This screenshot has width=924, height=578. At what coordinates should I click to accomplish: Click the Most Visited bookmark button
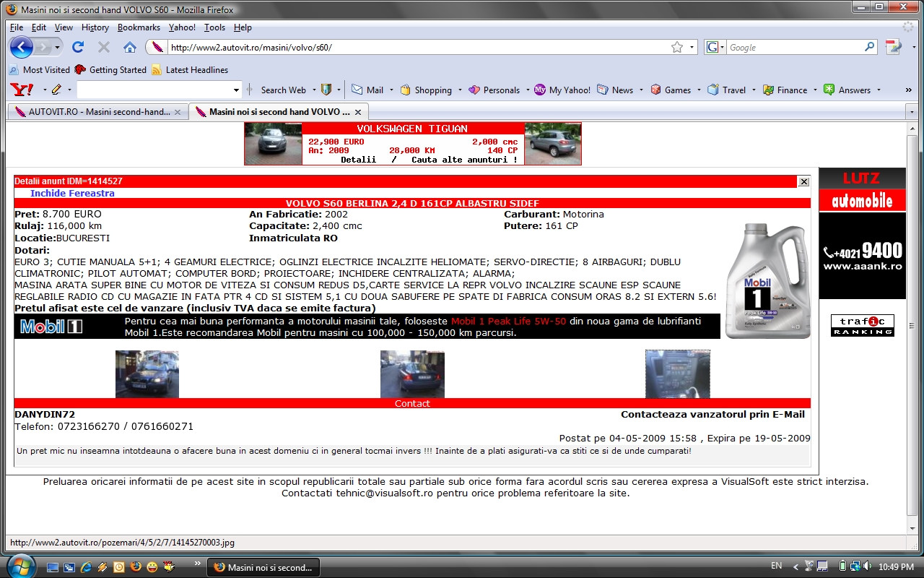point(39,70)
